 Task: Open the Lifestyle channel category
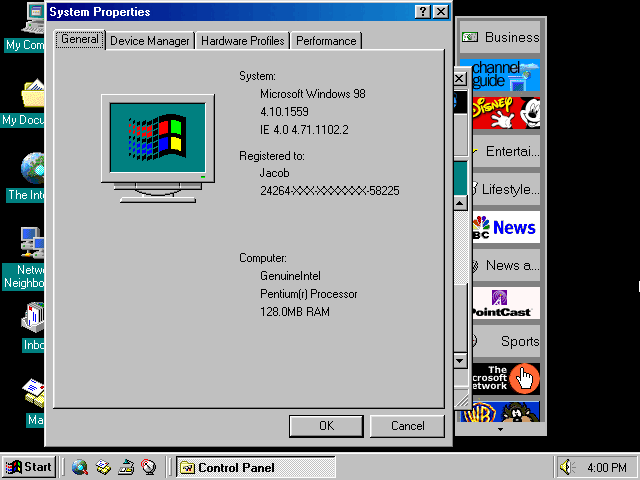click(506, 189)
